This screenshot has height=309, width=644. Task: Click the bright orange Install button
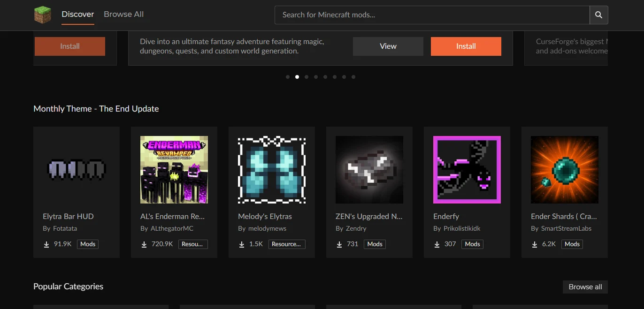466,46
